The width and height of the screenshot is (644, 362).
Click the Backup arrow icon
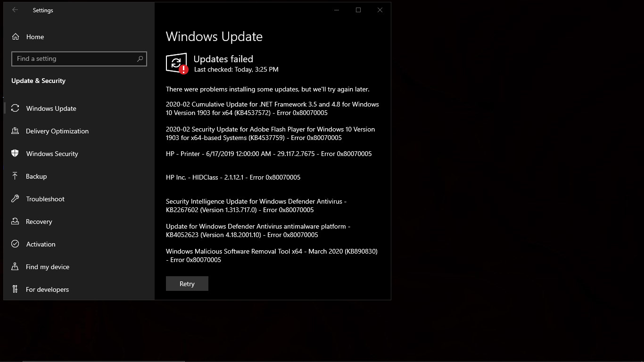tap(15, 176)
